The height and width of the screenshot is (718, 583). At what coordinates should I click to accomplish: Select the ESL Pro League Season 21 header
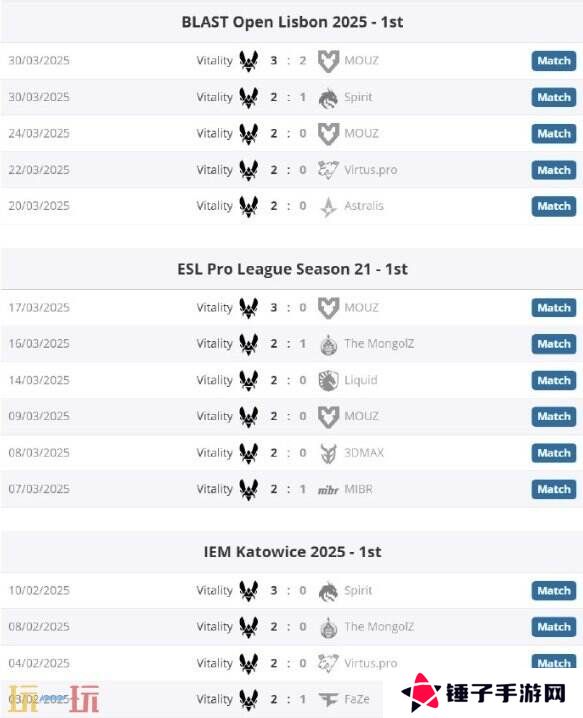pyautogui.click(x=292, y=269)
